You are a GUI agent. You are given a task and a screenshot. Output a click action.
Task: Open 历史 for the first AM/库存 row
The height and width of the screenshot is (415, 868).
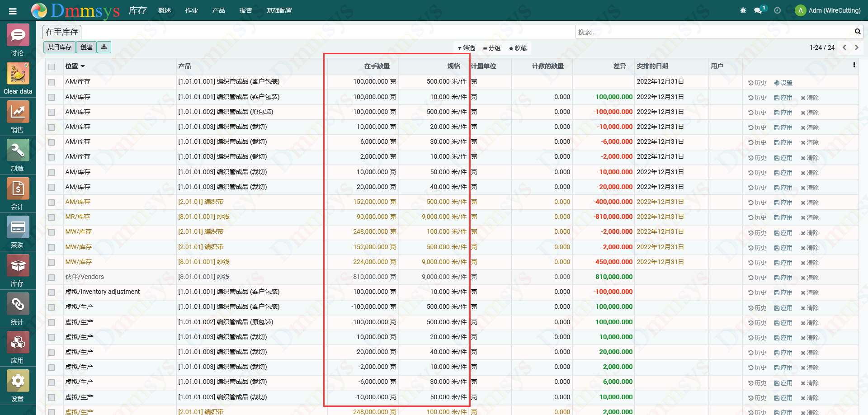coord(757,83)
